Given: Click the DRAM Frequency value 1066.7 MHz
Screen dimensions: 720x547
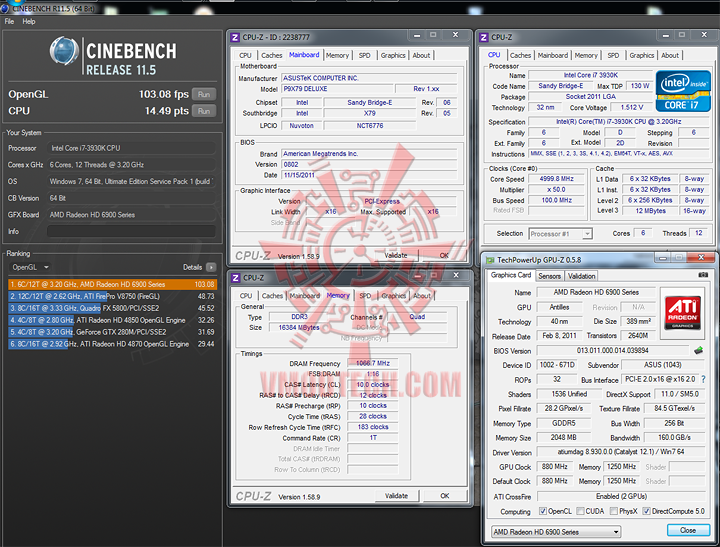Looking at the screenshot, I should tap(373, 363).
